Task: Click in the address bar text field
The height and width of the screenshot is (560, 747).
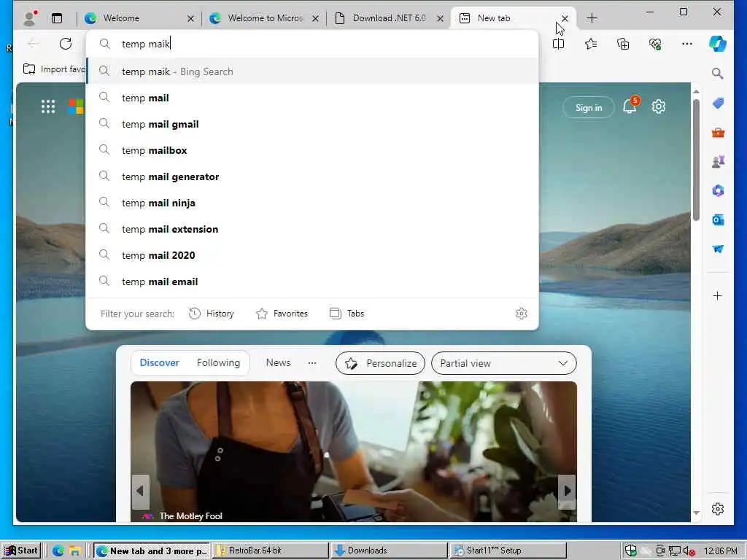Action: click(x=312, y=44)
